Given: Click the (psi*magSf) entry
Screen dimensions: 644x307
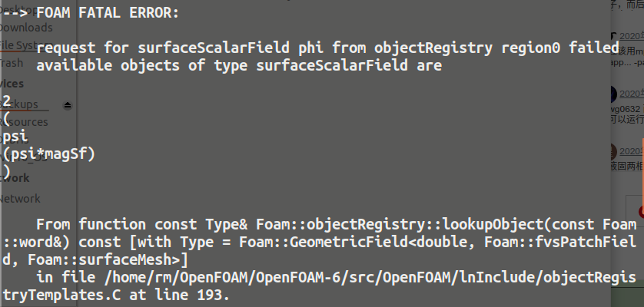Looking at the screenshot, I should click(x=49, y=155).
